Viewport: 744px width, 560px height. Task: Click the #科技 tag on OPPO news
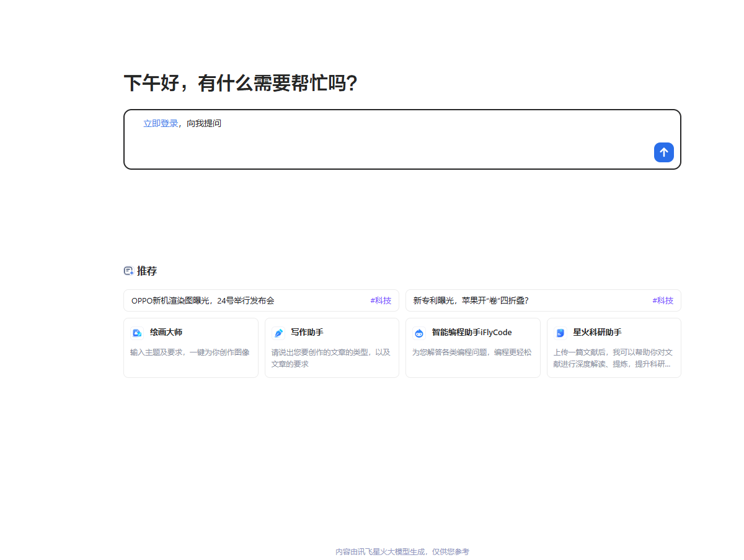point(381,300)
